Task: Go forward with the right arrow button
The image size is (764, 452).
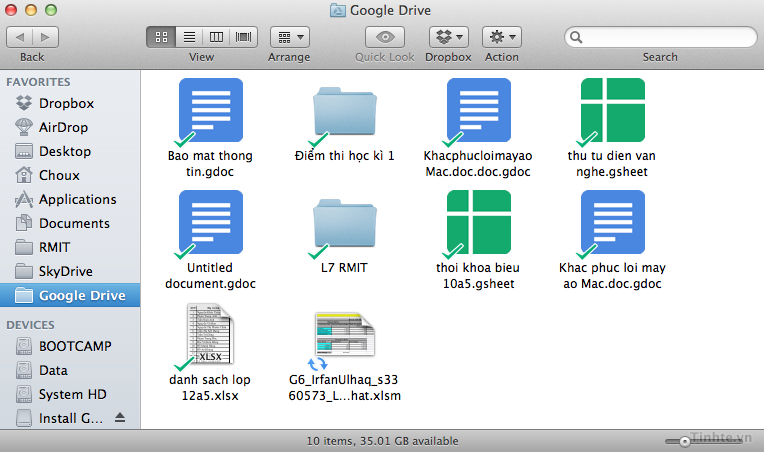Action: click(x=45, y=37)
